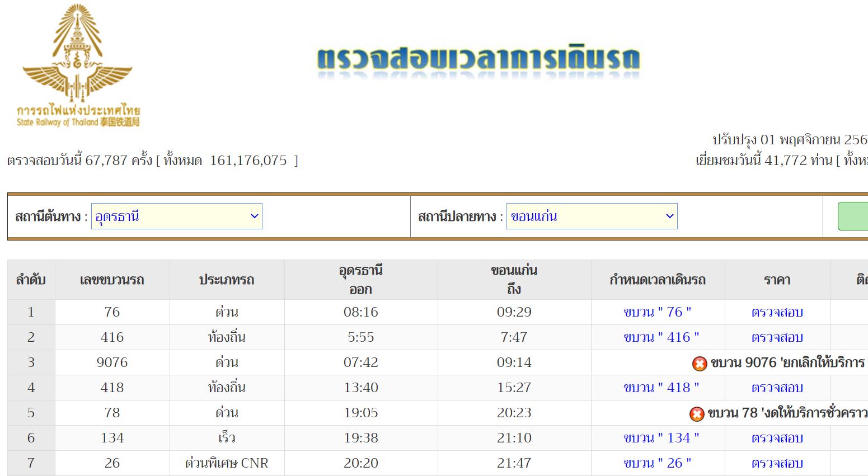Click the ลำดับ column header
This screenshot has height=476, width=868.
(31, 280)
